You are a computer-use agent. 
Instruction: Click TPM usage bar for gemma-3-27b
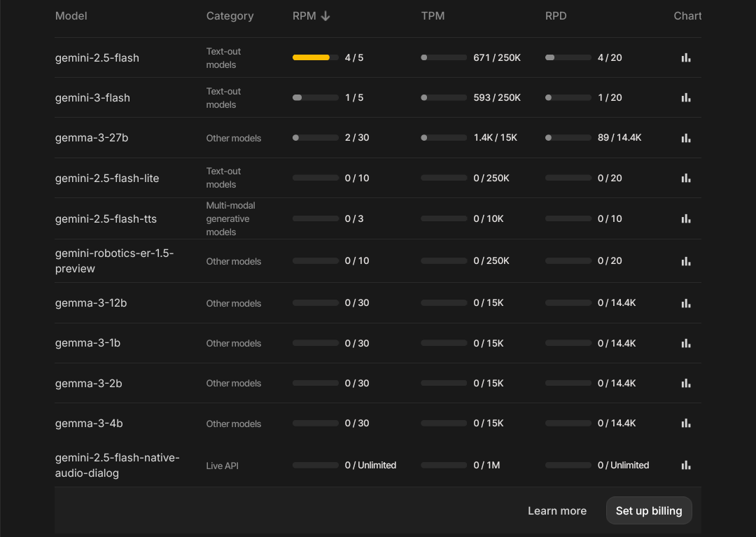[x=444, y=137]
